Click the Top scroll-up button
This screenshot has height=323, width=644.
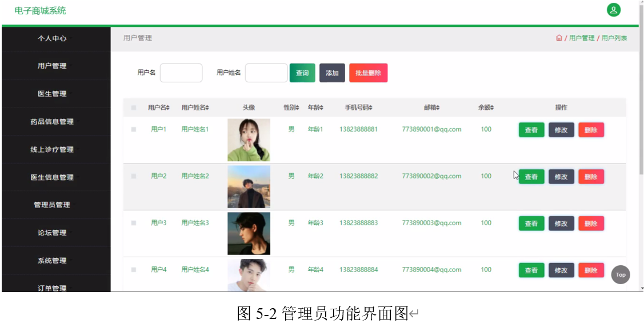tap(620, 274)
